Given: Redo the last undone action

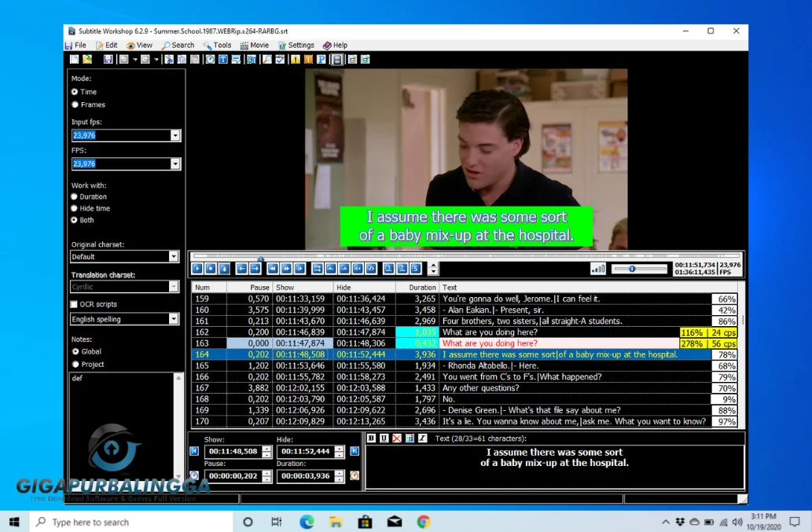Looking at the screenshot, I should (x=145, y=60).
